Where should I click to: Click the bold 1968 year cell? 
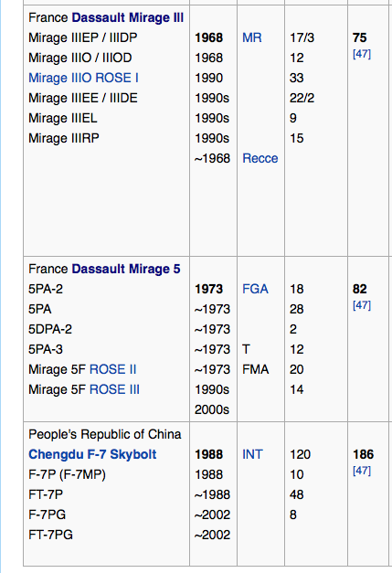click(x=209, y=37)
